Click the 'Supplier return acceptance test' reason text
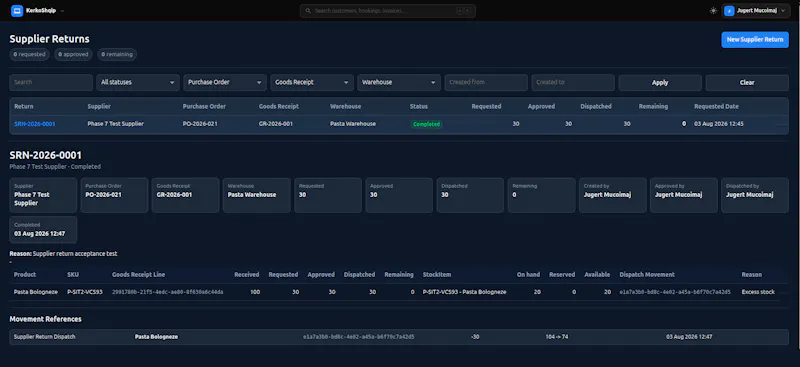Image resolution: width=800 pixels, height=367 pixels. [75, 254]
